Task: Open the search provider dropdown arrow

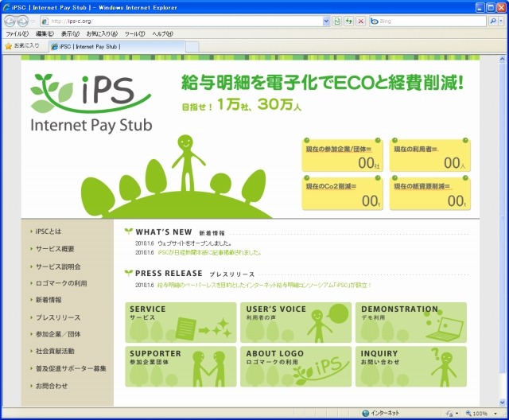Action: 501,21
